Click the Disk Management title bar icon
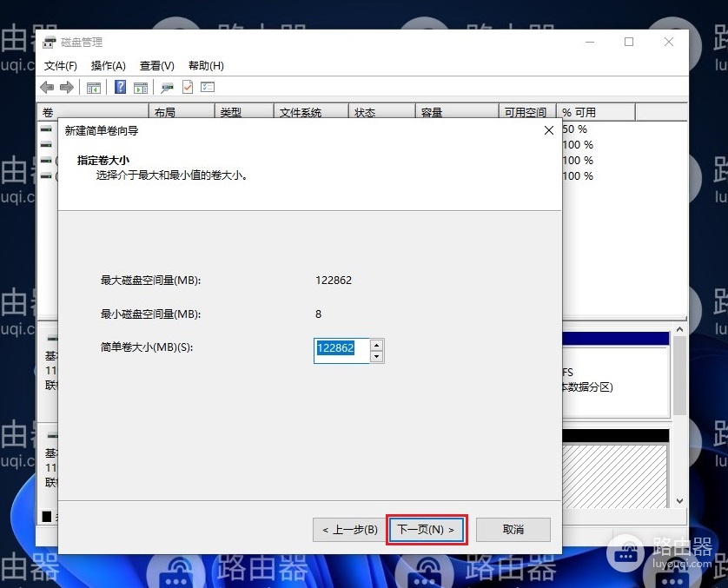 pos(50,43)
